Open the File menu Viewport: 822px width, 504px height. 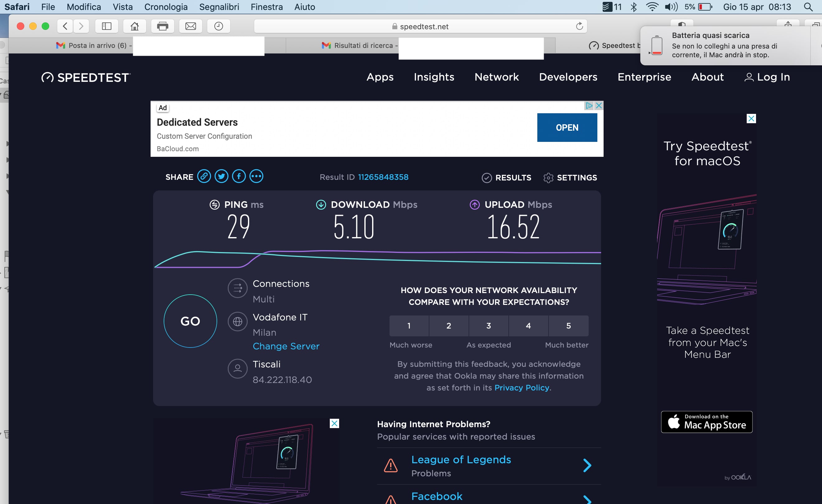48,7
